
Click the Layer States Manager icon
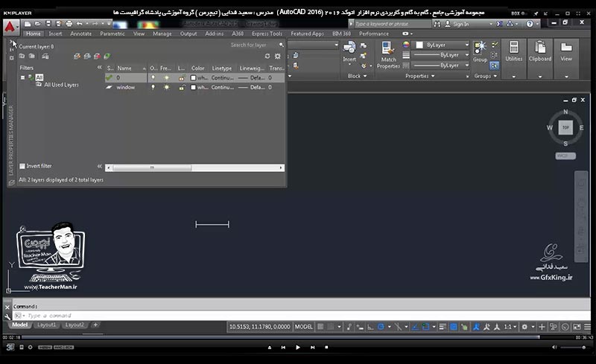[x=45, y=57]
